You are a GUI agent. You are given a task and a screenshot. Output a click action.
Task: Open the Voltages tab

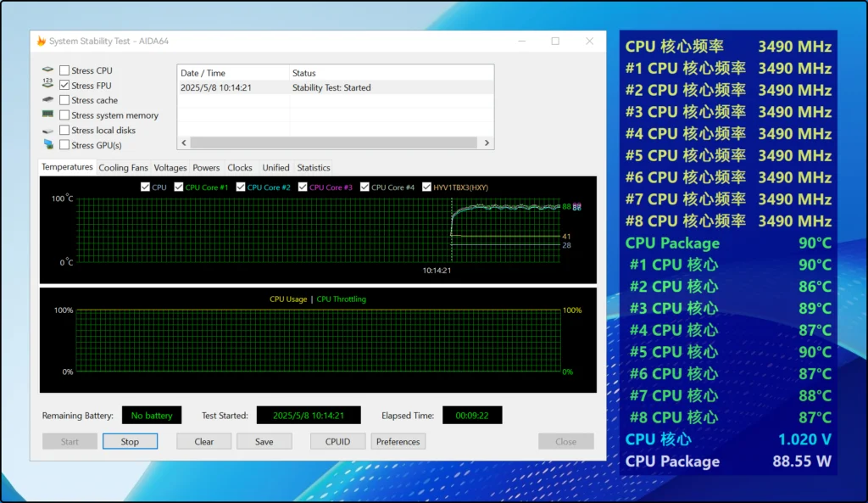pyautogui.click(x=170, y=168)
